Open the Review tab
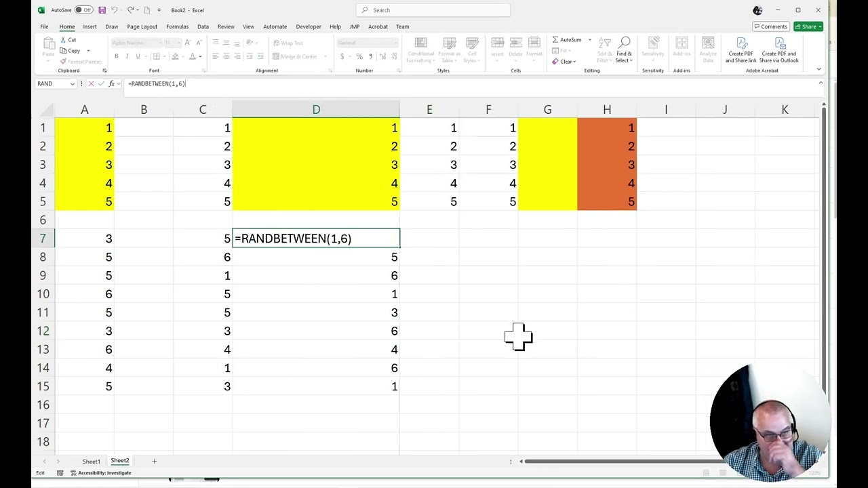Image resolution: width=868 pixels, height=488 pixels. (x=226, y=26)
